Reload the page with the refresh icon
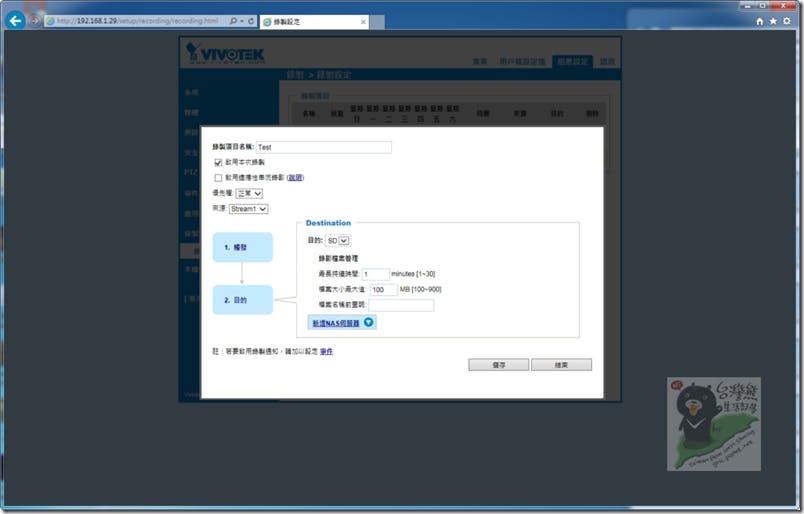The width and height of the screenshot is (804, 514). point(251,21)
